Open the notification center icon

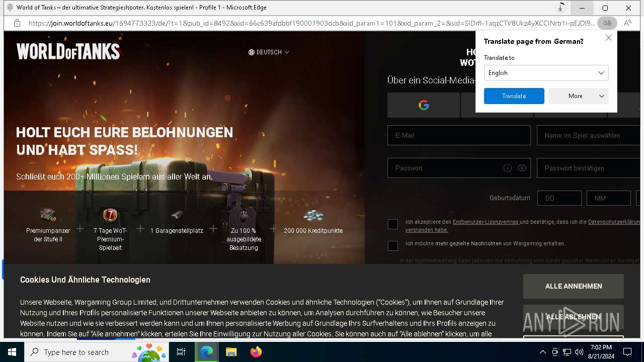(627, 352)
